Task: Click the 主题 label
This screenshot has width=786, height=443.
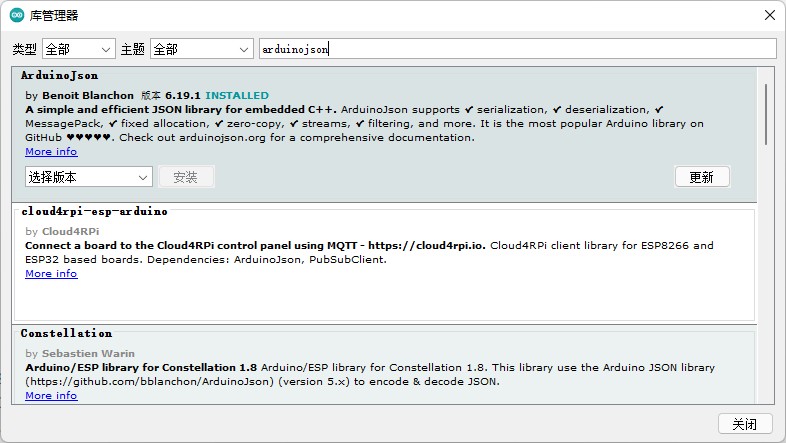Action: pos(133,49)
